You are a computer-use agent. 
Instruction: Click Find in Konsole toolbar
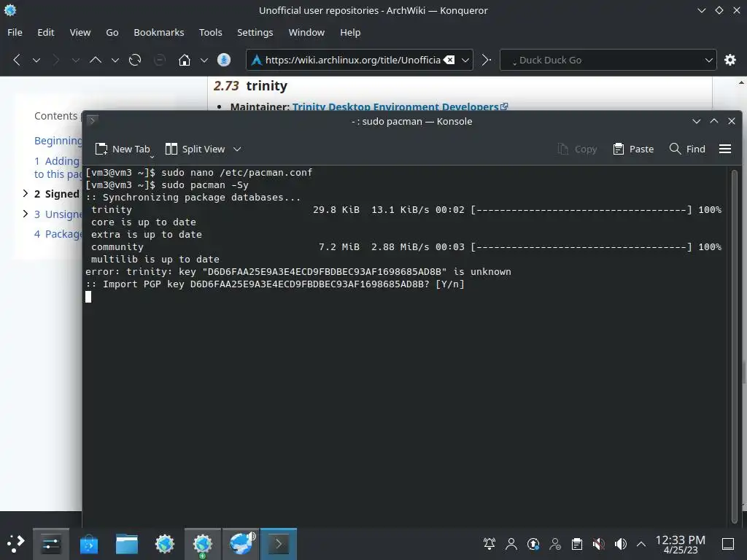(x=687, y=149)
